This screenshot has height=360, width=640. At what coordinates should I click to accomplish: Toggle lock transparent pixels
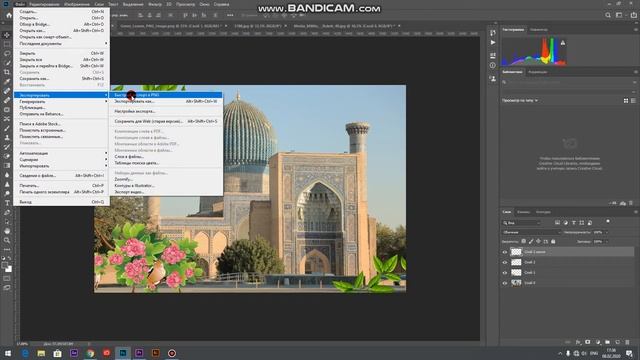tap(524, 242)
